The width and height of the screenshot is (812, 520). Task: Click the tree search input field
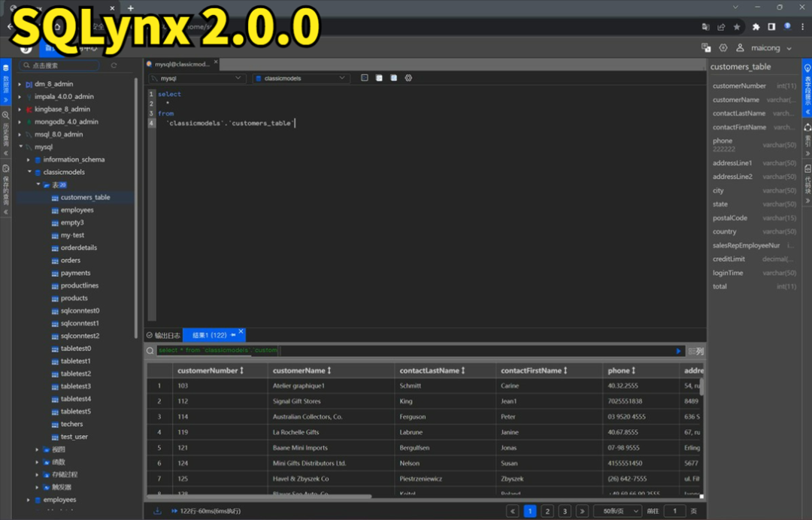point(59,65)
